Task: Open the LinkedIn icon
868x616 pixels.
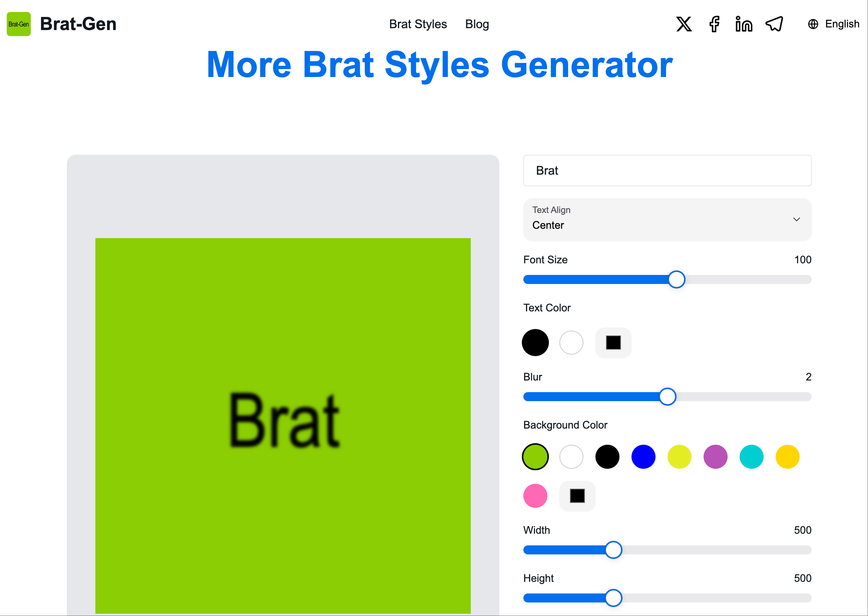Action: click(744, 24)
